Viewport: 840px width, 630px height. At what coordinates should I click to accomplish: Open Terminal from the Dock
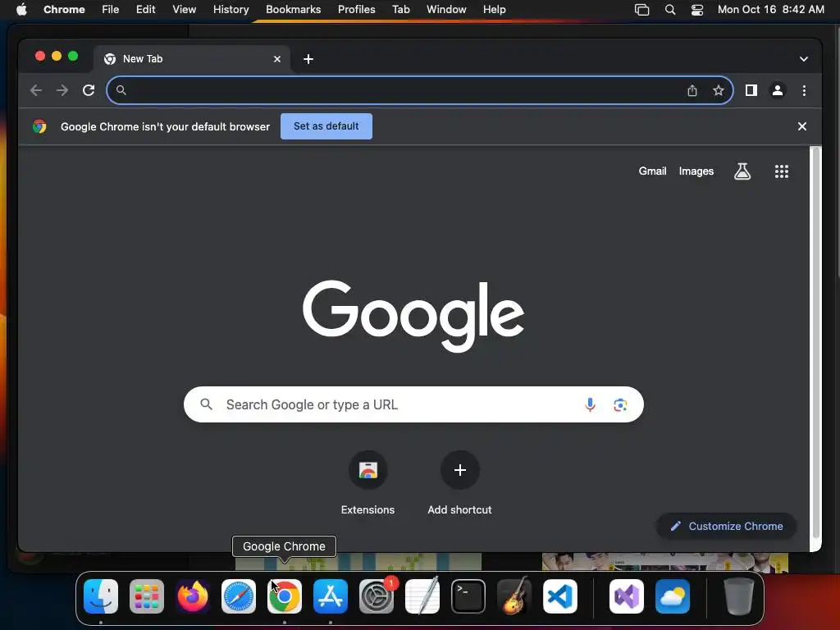(468, 596)
